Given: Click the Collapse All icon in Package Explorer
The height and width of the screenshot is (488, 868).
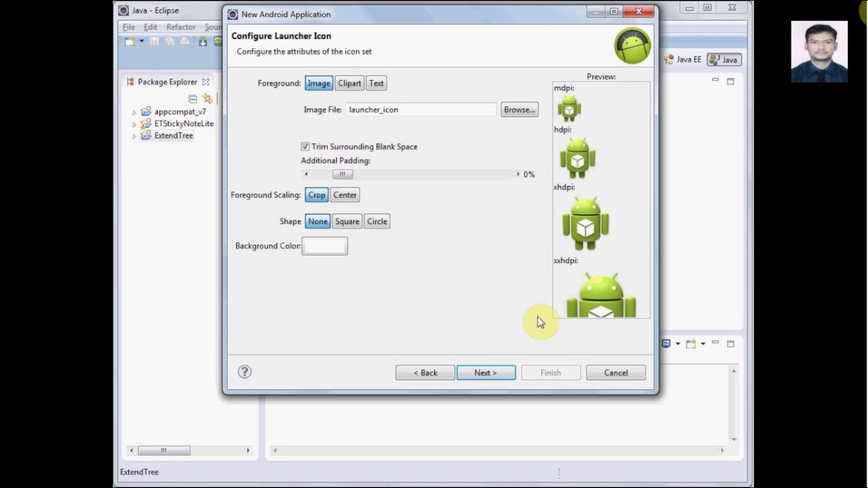Looking at the screenshot, I should [193, 99].
